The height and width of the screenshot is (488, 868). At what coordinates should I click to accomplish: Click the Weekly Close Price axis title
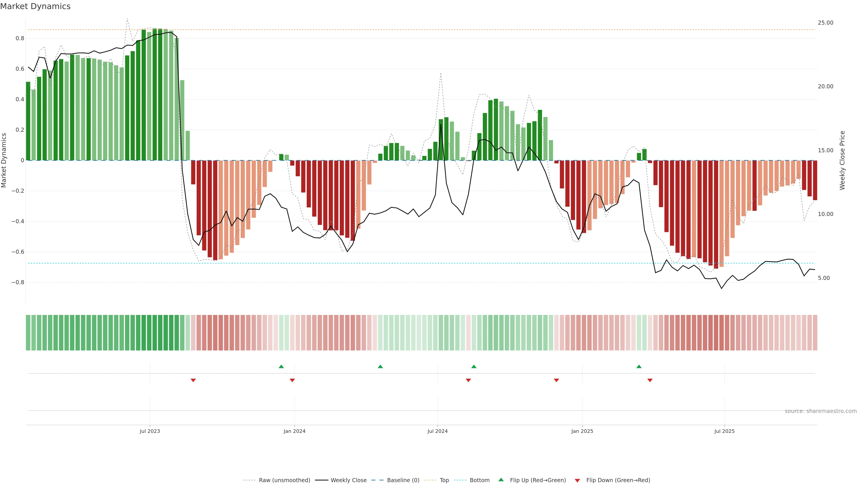click(842, 160)
